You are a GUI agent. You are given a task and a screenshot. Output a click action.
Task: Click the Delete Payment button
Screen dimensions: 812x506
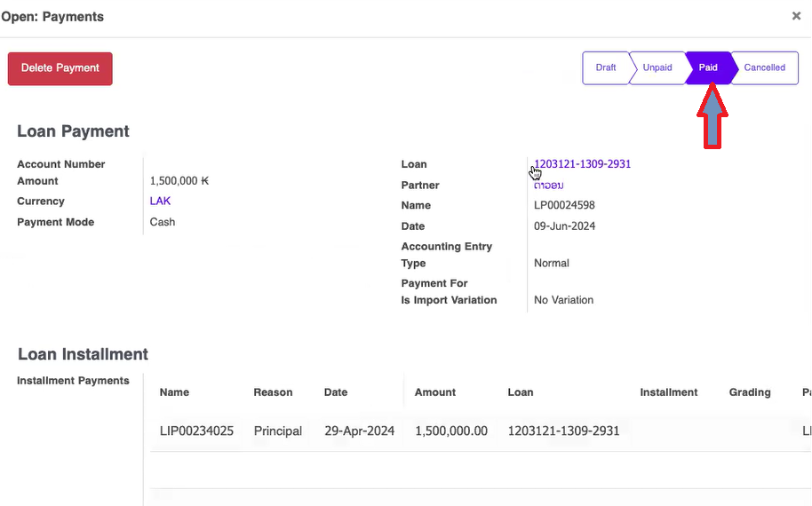click(x=60, y=68)
